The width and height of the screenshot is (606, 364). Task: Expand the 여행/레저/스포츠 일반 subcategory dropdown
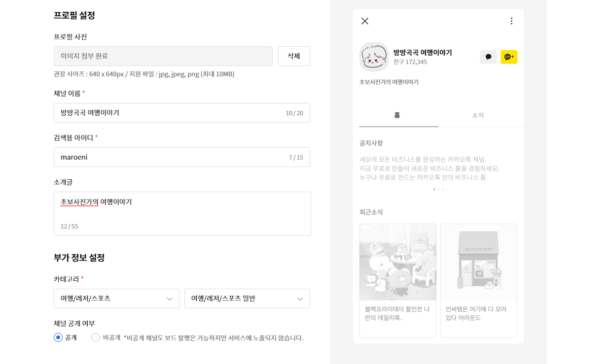[247, 298]
